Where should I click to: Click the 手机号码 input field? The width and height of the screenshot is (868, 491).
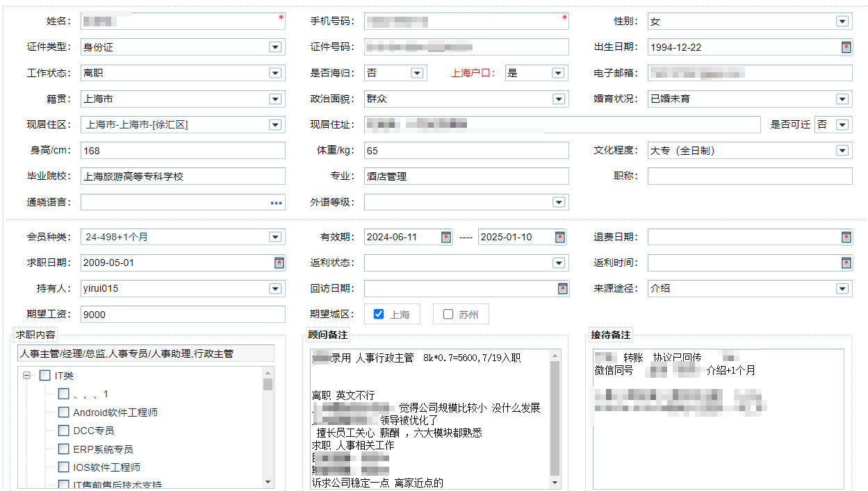pyautogui.click(x=466, y=22)
